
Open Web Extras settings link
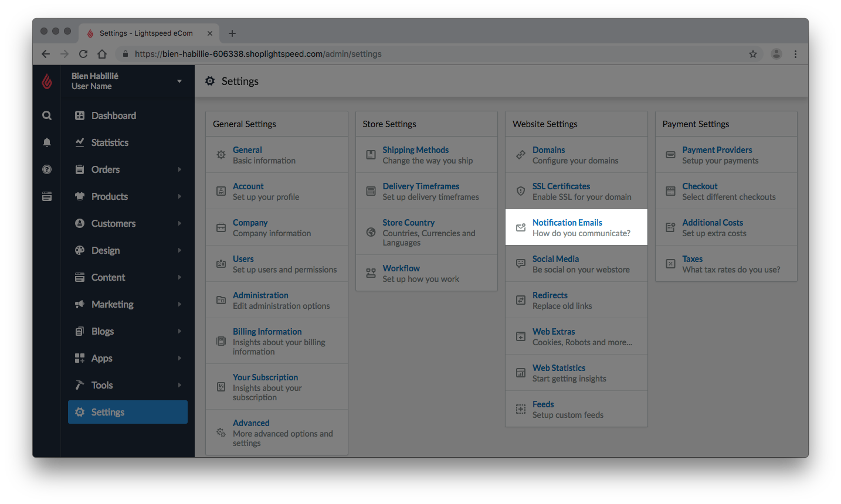[554, 332]
